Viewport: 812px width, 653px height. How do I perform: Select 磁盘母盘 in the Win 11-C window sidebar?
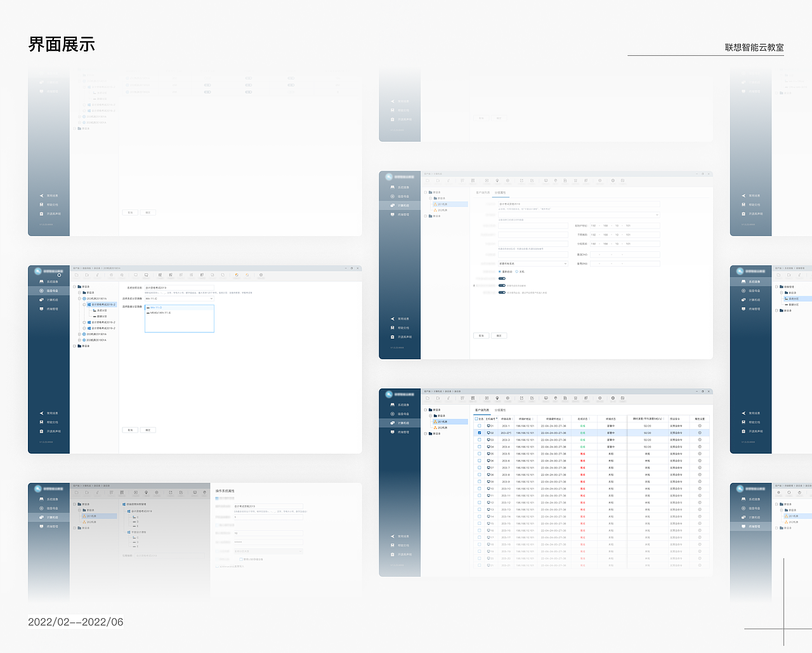[x=49, y=291]
